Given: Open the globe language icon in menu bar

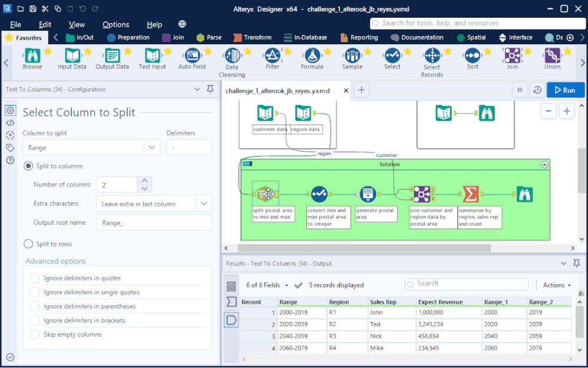Looking at the screenshot, I should (x=182, y=24).
